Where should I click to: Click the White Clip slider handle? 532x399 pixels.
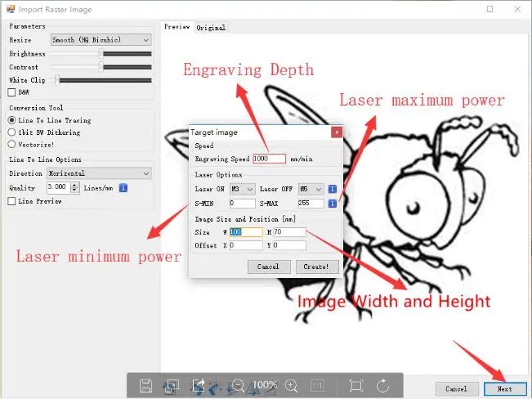(x=57, y=80)
